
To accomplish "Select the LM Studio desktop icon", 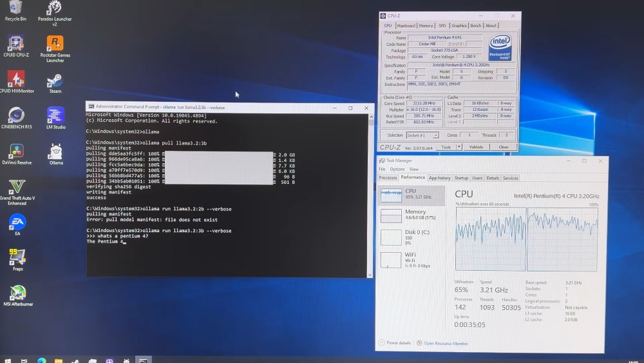I will point(56,118).
